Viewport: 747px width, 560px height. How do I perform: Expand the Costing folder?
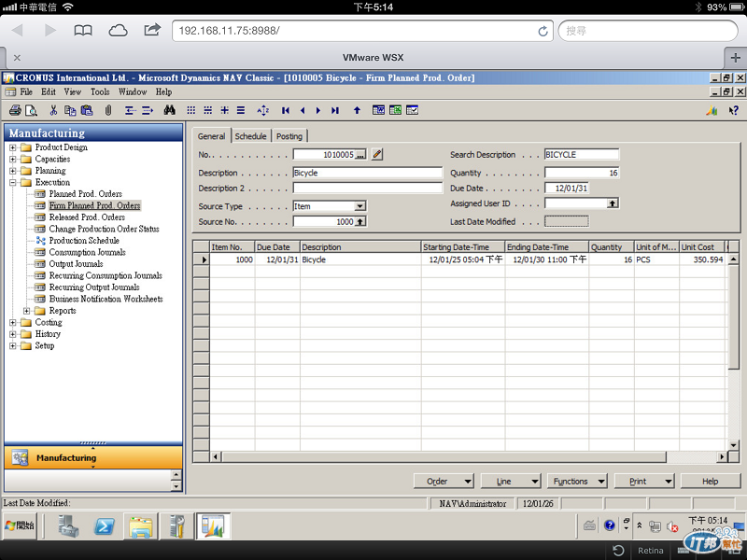click(x=13, y=322)
